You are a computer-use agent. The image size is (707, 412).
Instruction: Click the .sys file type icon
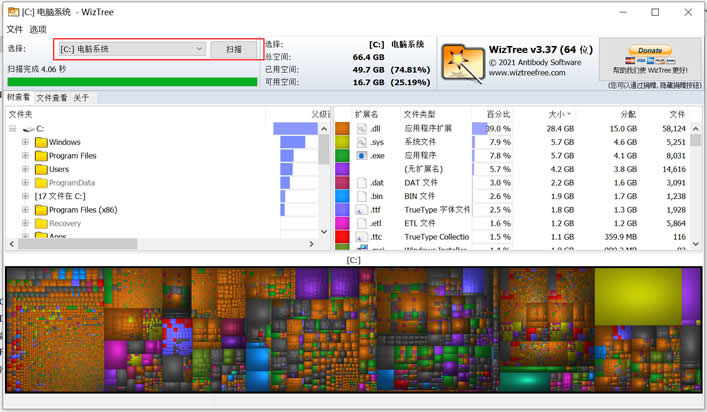click(x=362, y=142)
